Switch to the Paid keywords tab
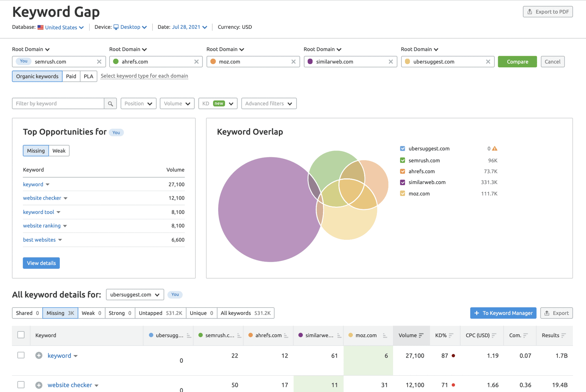This screenshot has height=392, width=586. 71,76
